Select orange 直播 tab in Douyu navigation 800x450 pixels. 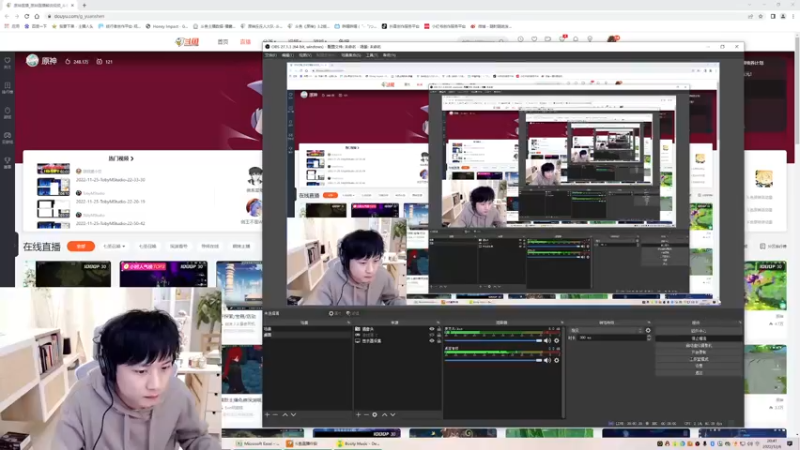coord(245,42)
